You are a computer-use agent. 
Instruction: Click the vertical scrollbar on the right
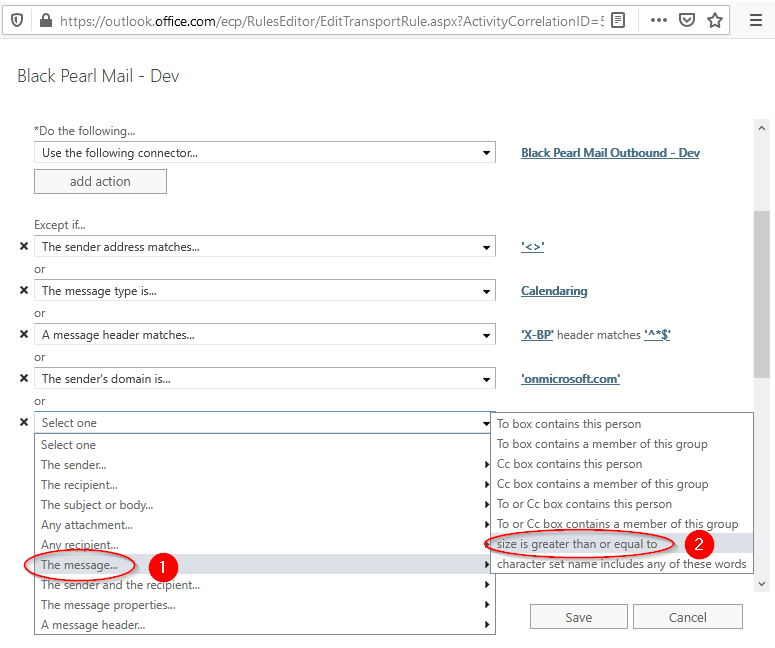[x=762, y=290]
